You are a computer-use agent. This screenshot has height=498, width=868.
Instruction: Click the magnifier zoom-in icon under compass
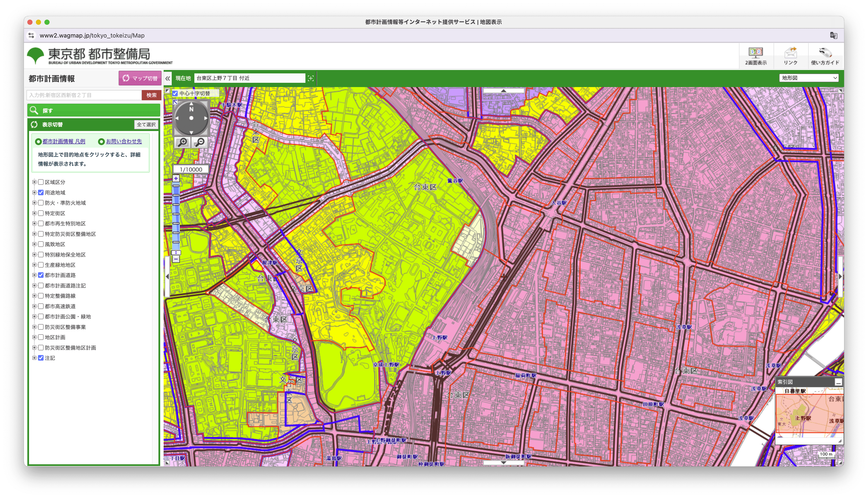coord(183,142)
